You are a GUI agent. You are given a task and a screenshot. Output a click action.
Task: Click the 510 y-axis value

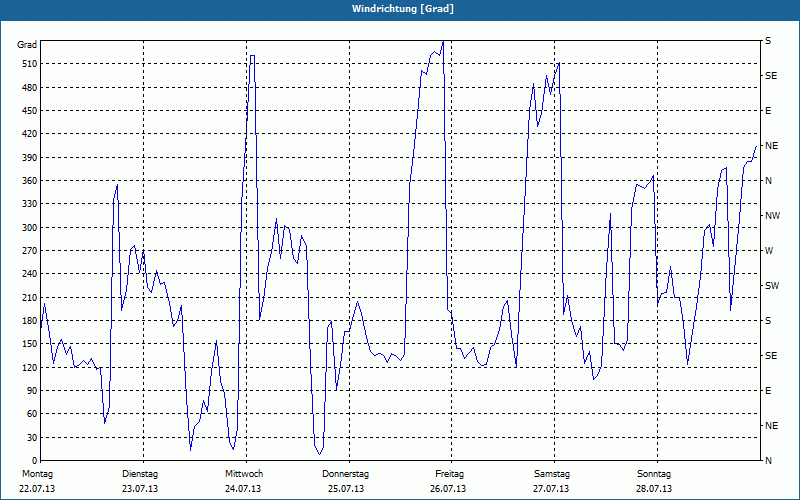point(30,64)
